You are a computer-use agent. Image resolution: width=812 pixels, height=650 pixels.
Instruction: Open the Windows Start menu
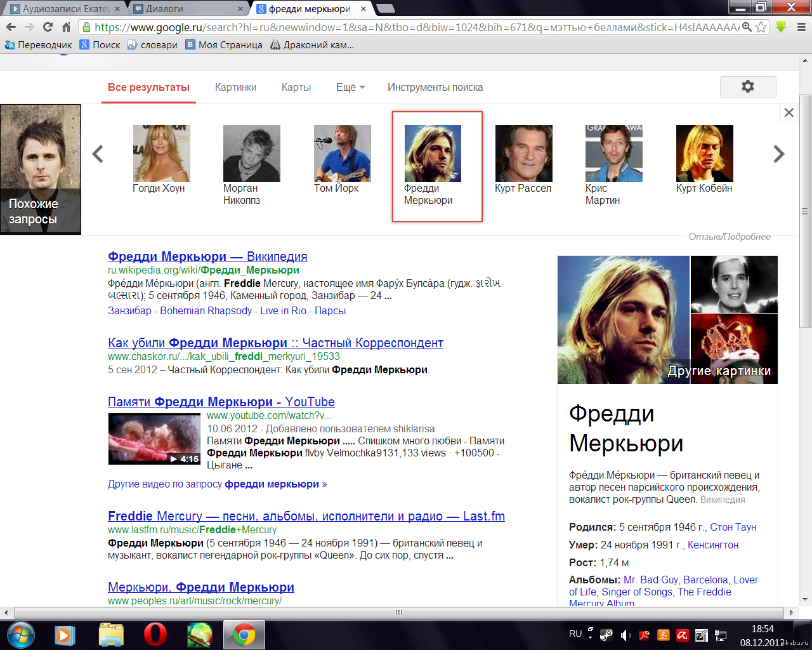pos(20,635)
